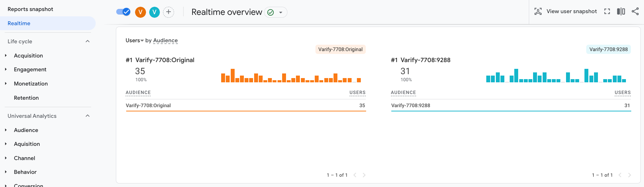Image resolution: width=644 pixels, height=187 pixels.
Task: Click the orange Varify-7708:Original legend chip
Action: pyautogui.click(x=340, y=49)
